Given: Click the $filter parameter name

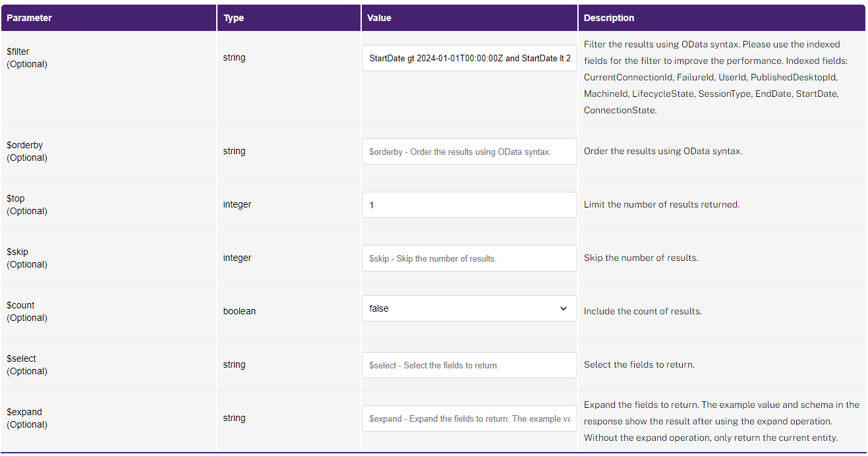Looking at the screenshot, I should click(x=18, y=51).
